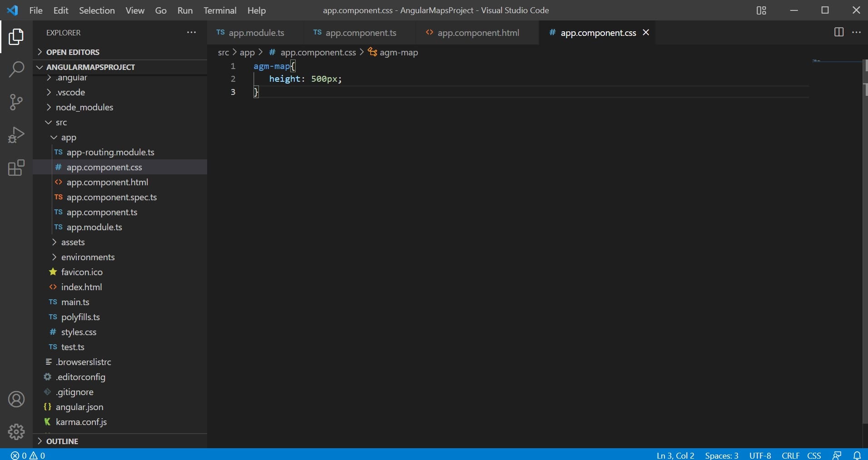Click the Split Editor Right icon
Screen dimensions: 868x460
pyautogui.click(x=838, y=32)
